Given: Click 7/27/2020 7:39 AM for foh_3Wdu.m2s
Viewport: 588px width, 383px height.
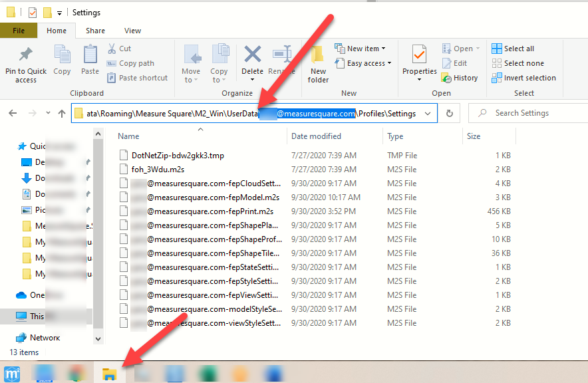Looking at the screenshot, I should click(324, 170).
